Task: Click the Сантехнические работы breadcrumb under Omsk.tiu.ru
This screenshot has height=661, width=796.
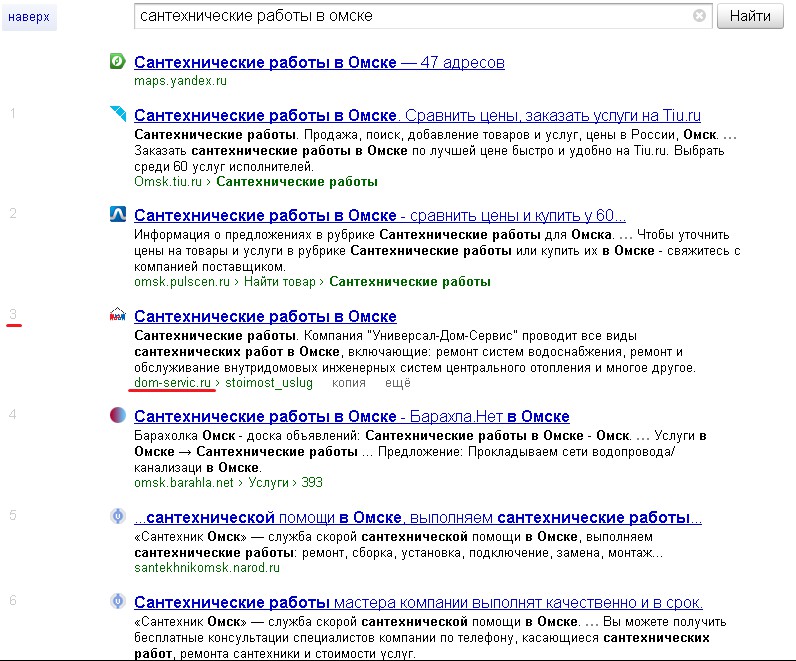Action: [297, 182]
